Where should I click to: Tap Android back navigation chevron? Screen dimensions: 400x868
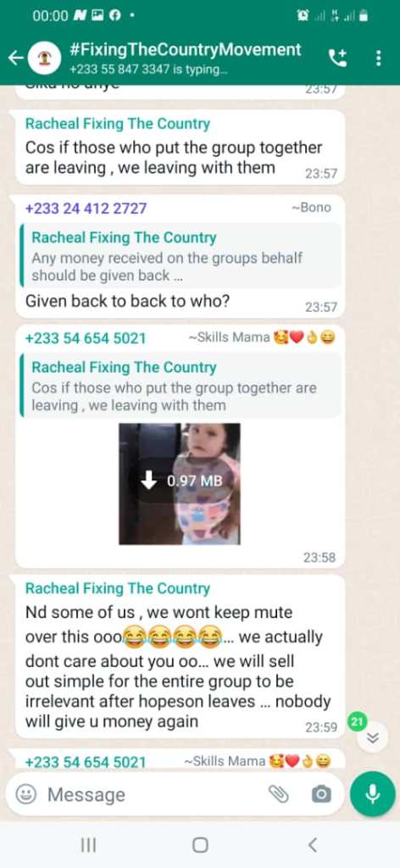click(312, 844)
